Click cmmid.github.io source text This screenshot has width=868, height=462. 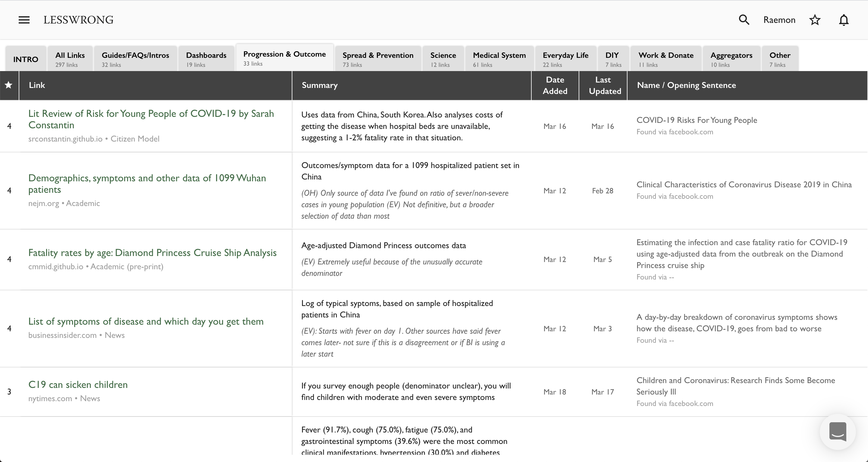click(55, 267)
